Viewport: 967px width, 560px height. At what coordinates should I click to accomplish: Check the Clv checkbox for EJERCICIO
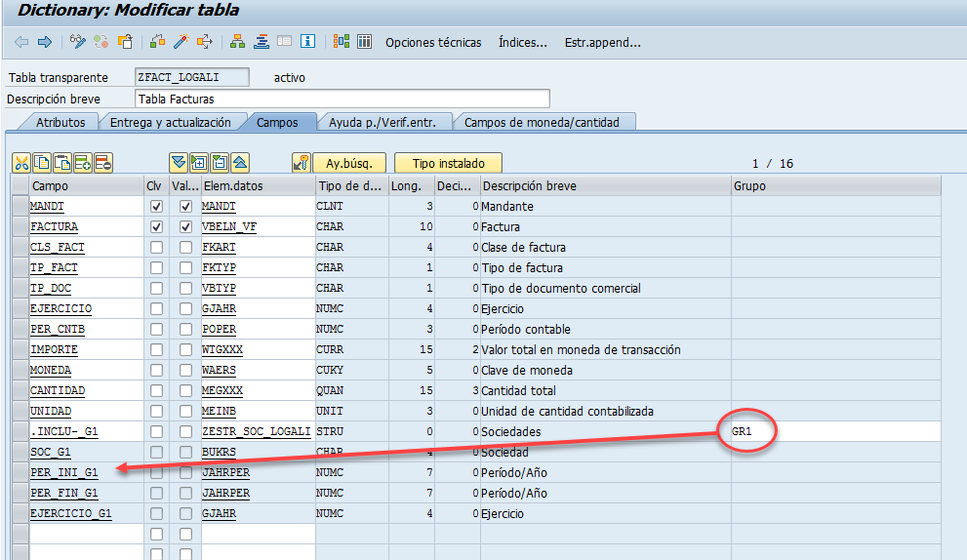tap(157, 308)
